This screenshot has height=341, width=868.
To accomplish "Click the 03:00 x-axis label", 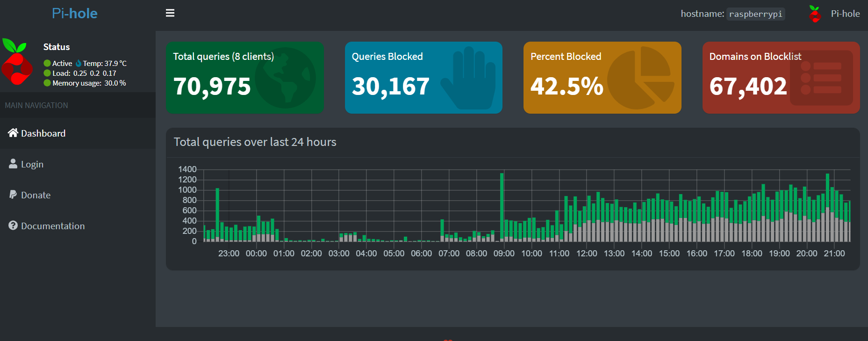I will pyautogui.click(x=339, y=253).
